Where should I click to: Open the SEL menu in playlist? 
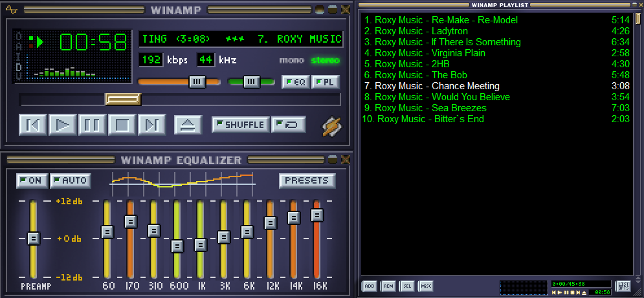pos(406,286)
